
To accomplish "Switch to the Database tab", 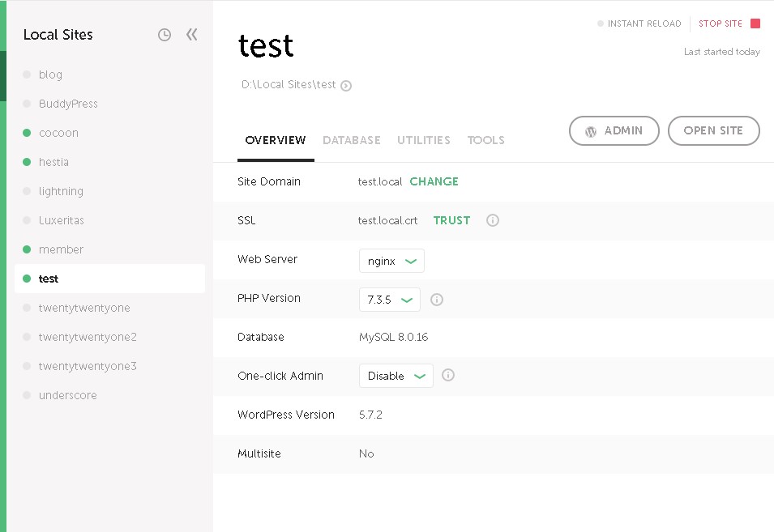I will coord(352,140).
